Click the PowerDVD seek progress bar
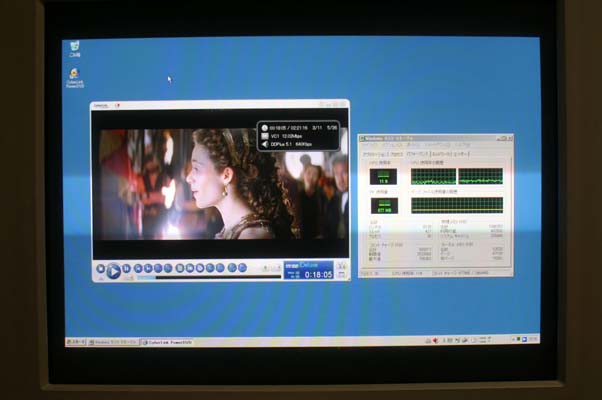The image size is (602, 400). pos(209,277)
